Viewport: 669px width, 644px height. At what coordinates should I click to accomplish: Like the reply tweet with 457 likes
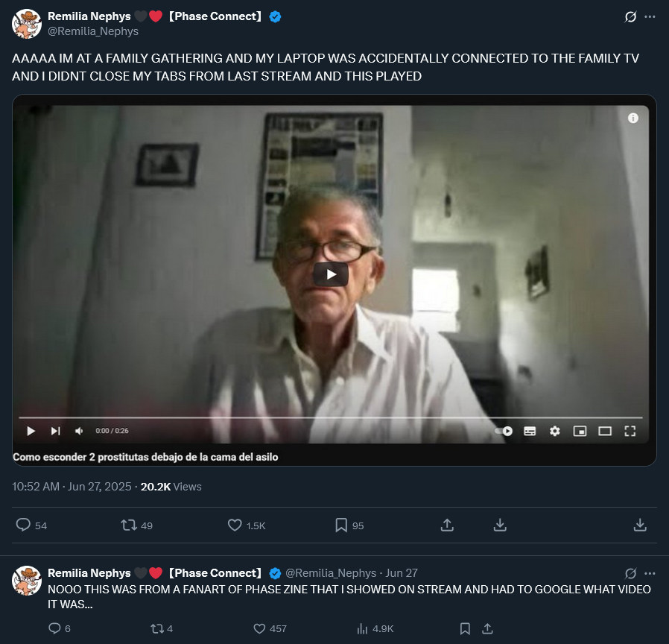259,628
